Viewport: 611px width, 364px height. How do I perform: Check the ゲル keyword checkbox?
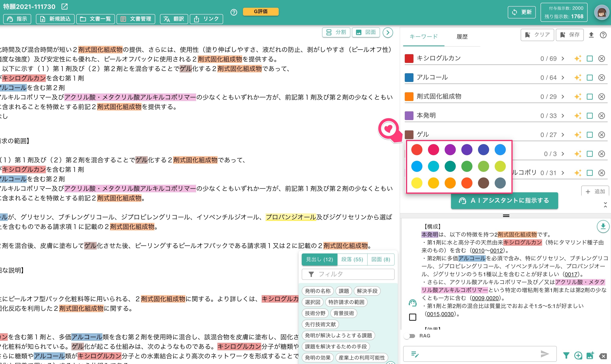click(590, 135)
